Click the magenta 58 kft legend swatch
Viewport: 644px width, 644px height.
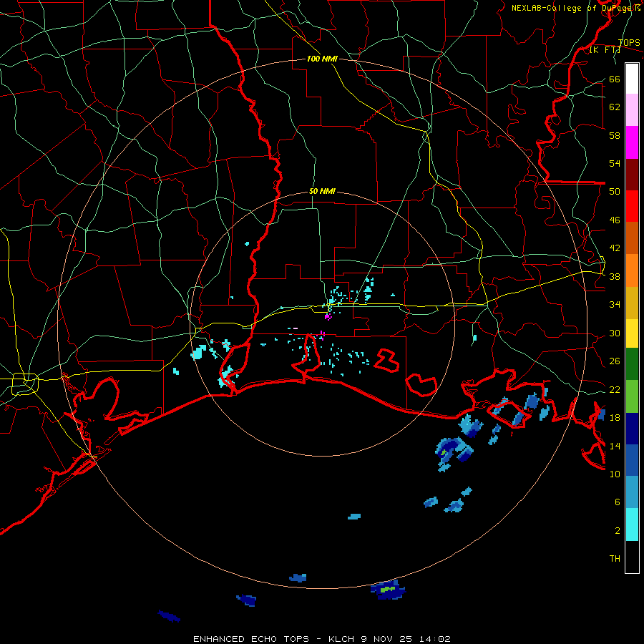click(632, 142)
